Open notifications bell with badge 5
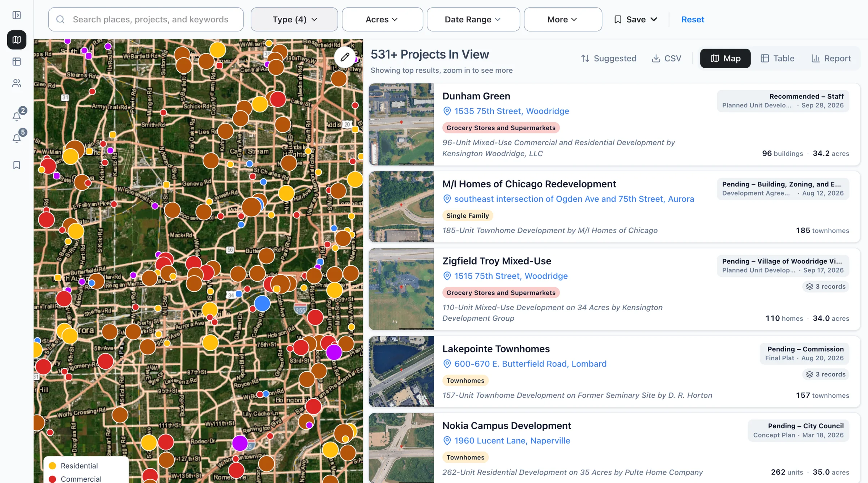 [17, 138]
